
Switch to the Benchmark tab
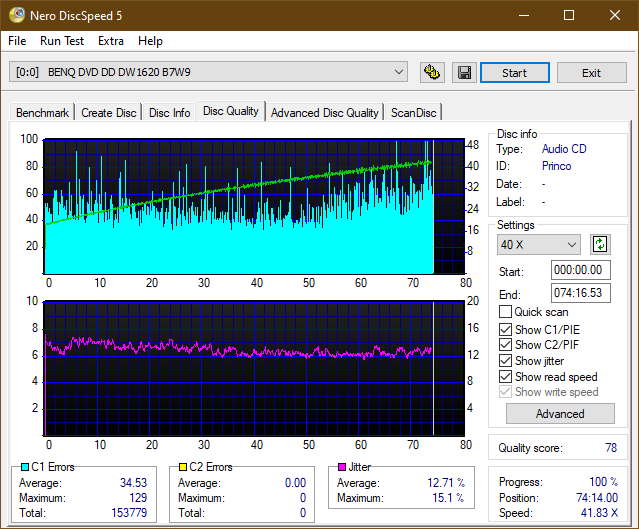click(42, 112)
